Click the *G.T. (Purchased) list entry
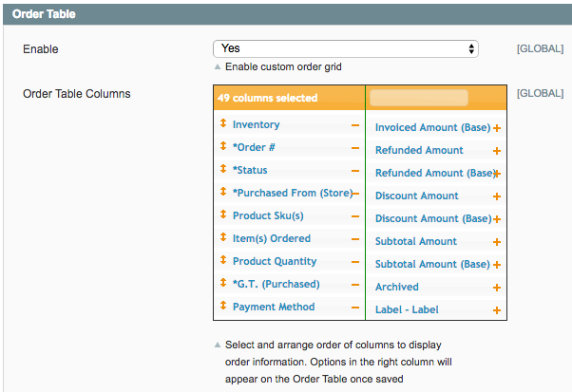The width and height of the screenshot is (572, 392). (276, 284)
